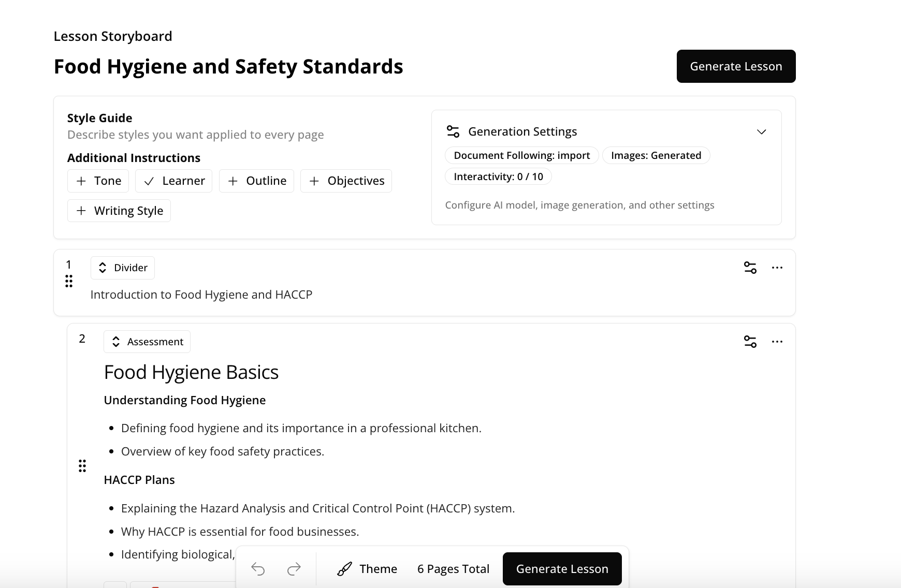Screen dimensions: 901x588
Task: Open settings sliders for Divider page 1
Action: (x=750, y=268)
